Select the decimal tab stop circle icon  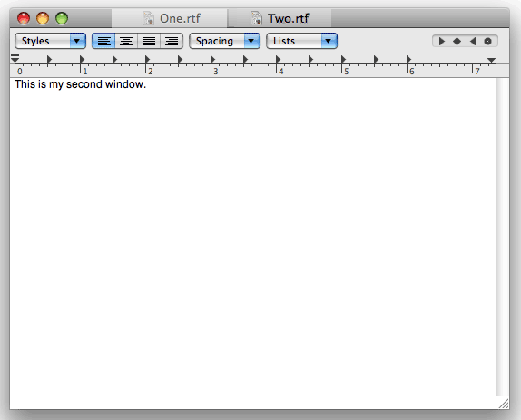click(x=487, y=41)
